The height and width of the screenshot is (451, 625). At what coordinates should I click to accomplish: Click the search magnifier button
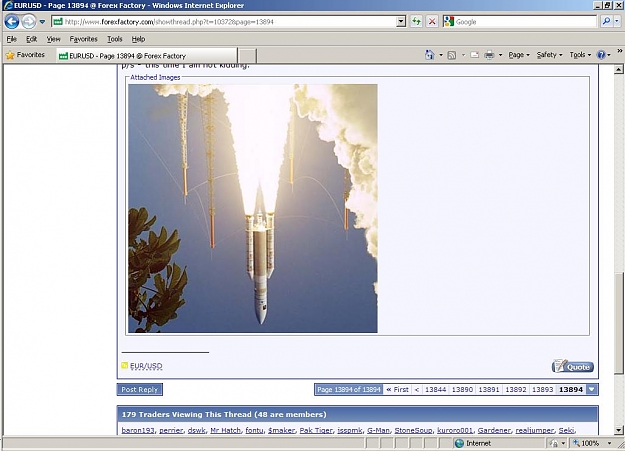pos(606,22)
